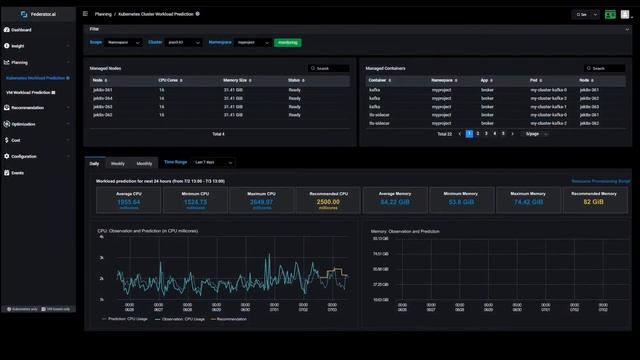Image resolution: width=640 pixels, height=360 pixels.
Task: Click the green icon in top bar
Action: click(x=610, y=15)
